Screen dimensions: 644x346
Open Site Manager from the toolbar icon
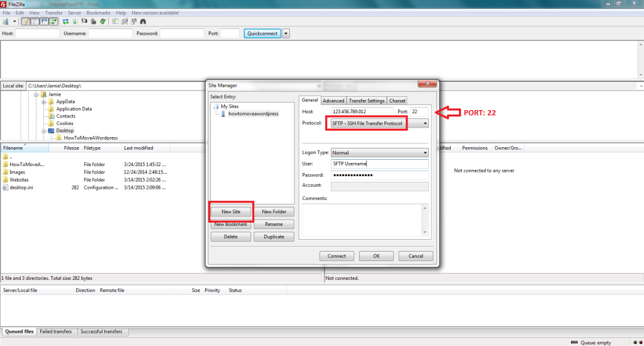point(6,21)
